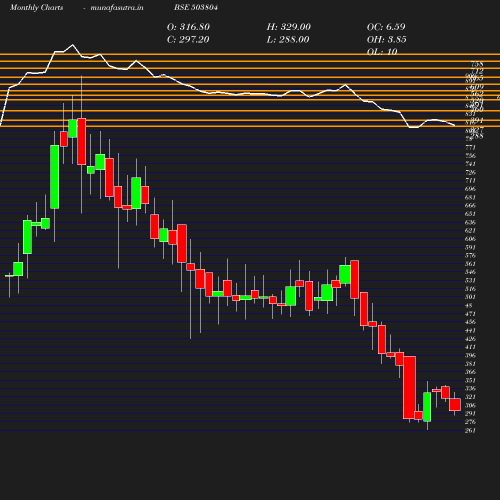500x500 pixels.
Task: Click the 681 price axis label
Action: [x=470, y=197]
